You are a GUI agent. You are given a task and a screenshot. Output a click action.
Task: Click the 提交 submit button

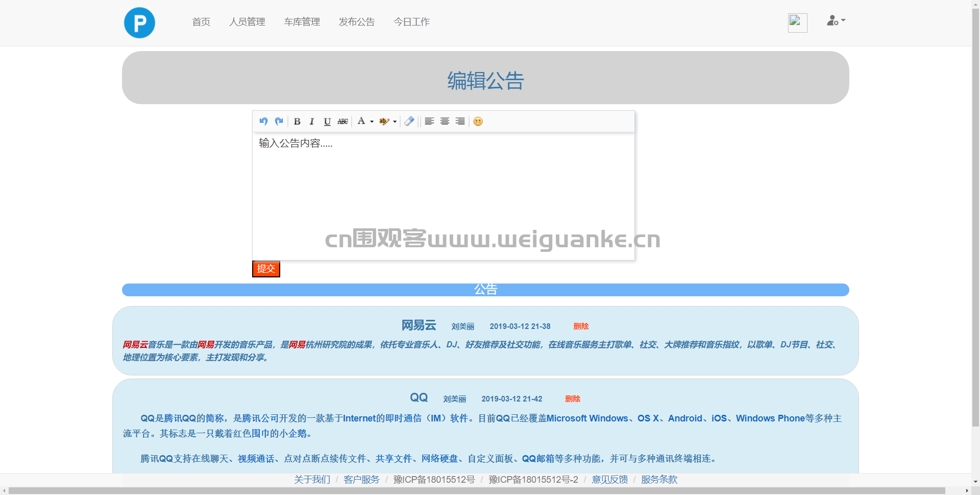click(x=266, y=269)
